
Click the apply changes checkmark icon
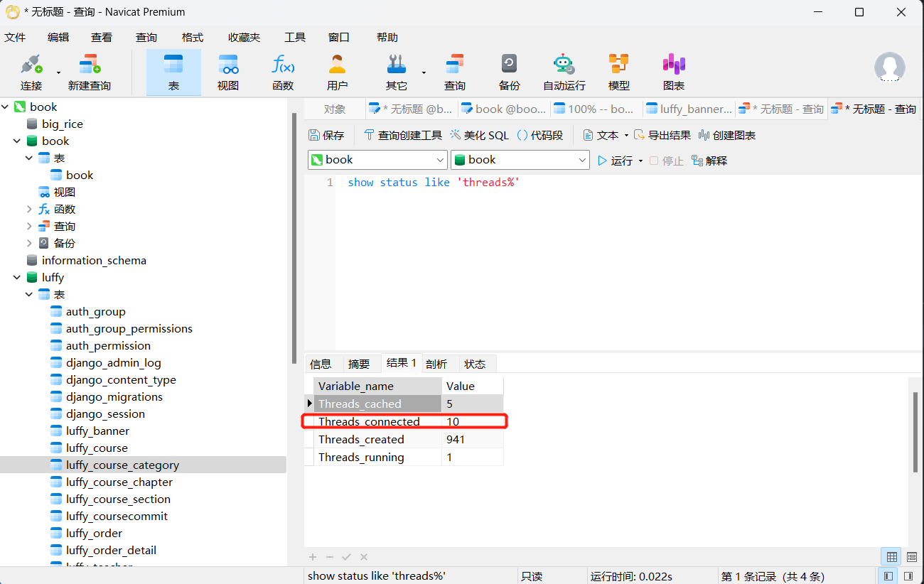(x=347, y=557)
